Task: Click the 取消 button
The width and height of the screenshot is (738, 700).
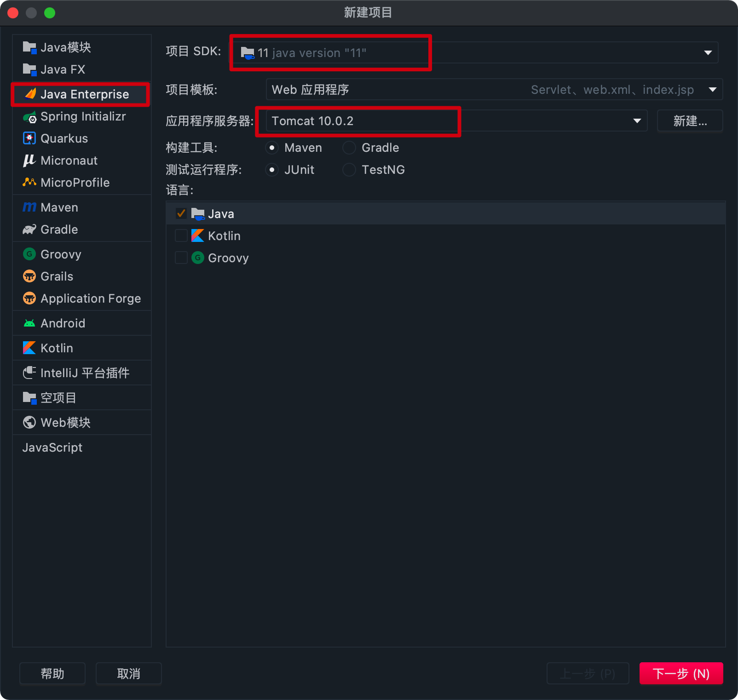Action: tap(128, 674)
